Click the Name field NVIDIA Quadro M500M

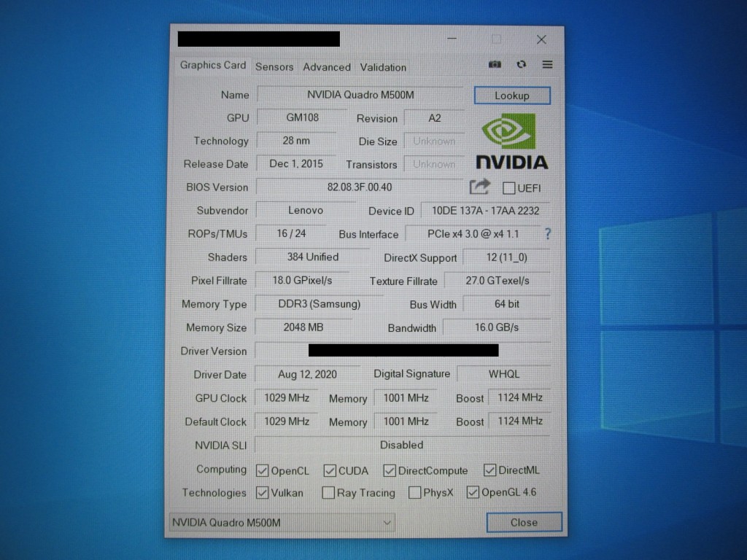pyautogui.click(x=360, y=95)
